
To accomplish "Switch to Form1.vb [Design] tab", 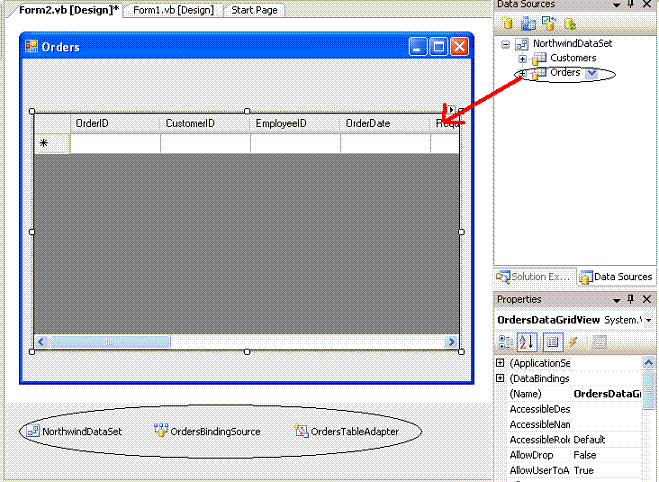I will (173, 10).
